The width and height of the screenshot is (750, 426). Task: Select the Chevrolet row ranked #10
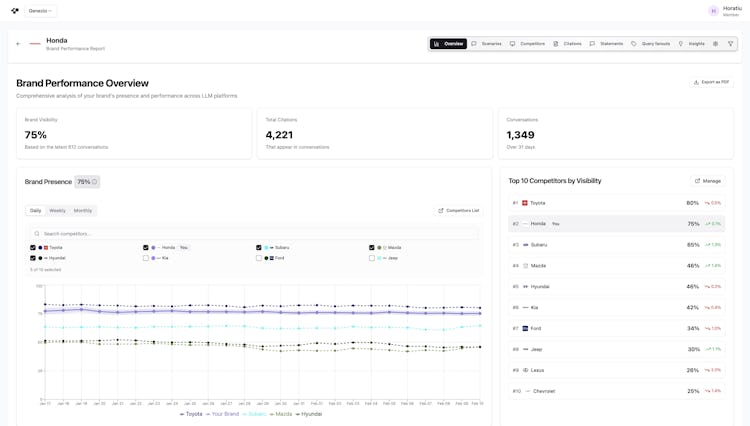click(617, 391)
